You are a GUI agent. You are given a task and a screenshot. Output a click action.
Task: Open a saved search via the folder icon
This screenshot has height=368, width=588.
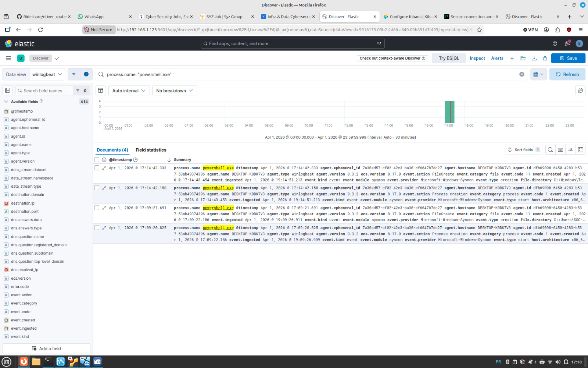(523, 58)
